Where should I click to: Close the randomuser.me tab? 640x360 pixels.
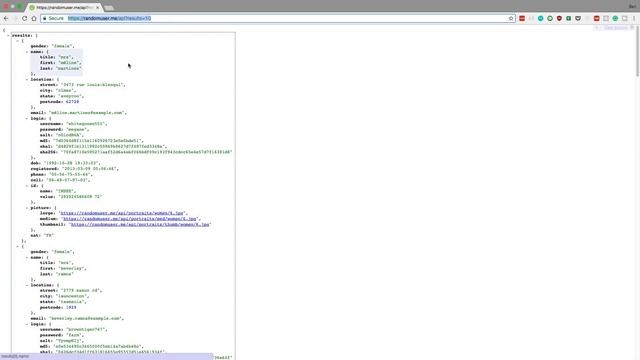click(x=98, y=7)
